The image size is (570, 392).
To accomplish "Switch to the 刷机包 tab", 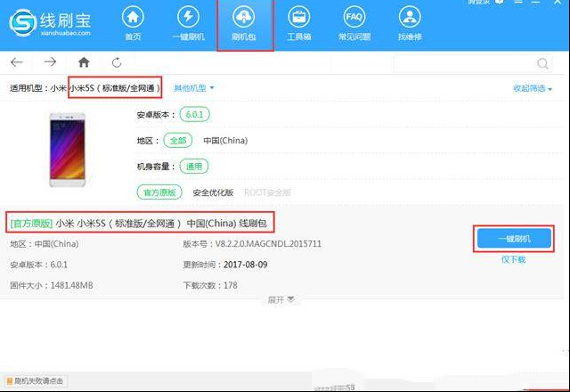I will (x=244, y=24).
